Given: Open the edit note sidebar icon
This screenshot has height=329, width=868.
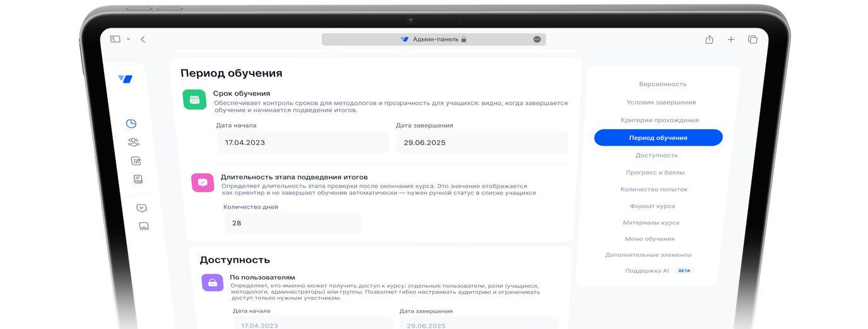Looking at the screenshot, I should 136,161.
